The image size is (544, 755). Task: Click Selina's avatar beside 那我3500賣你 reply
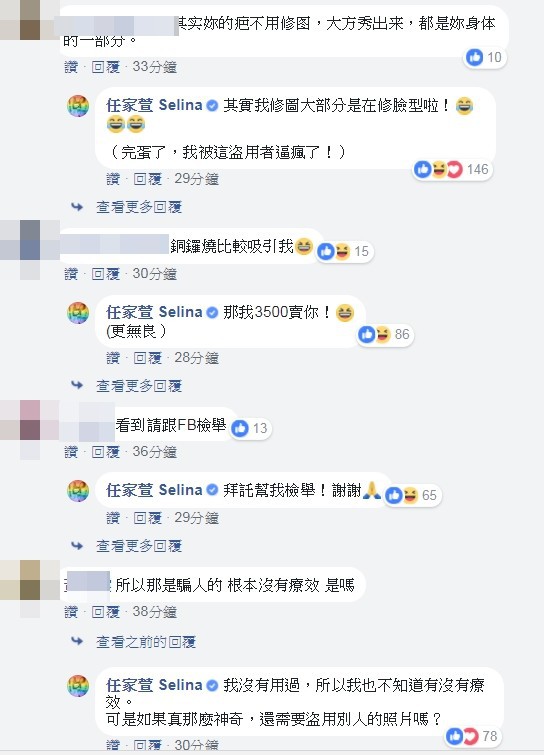pyautogui.click(x=78, y=313)
